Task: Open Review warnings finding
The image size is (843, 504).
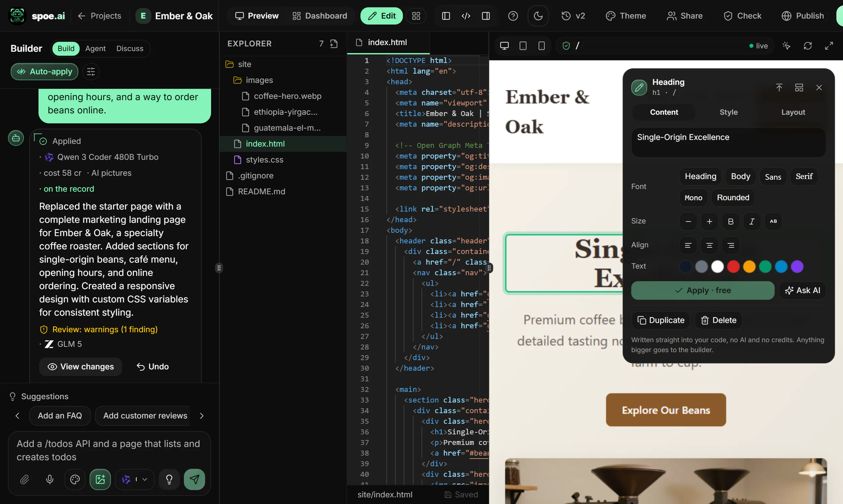Action: click(99, 329)
